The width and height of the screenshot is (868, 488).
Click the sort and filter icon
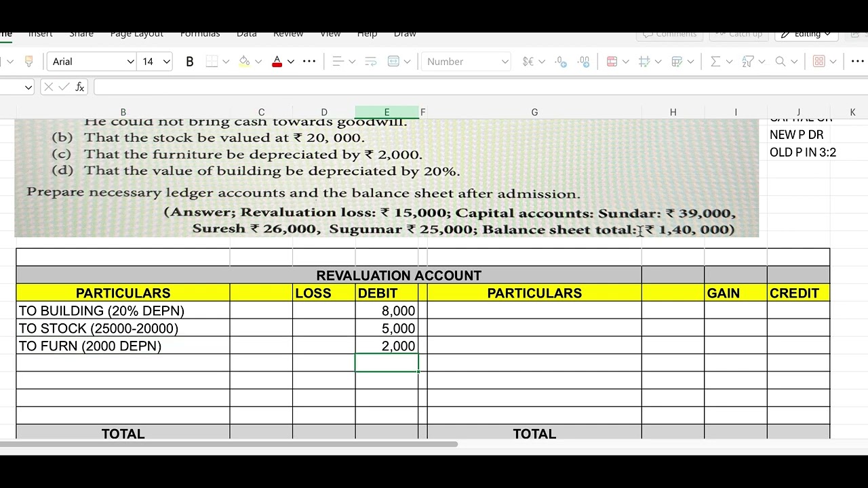click(747, 62)
